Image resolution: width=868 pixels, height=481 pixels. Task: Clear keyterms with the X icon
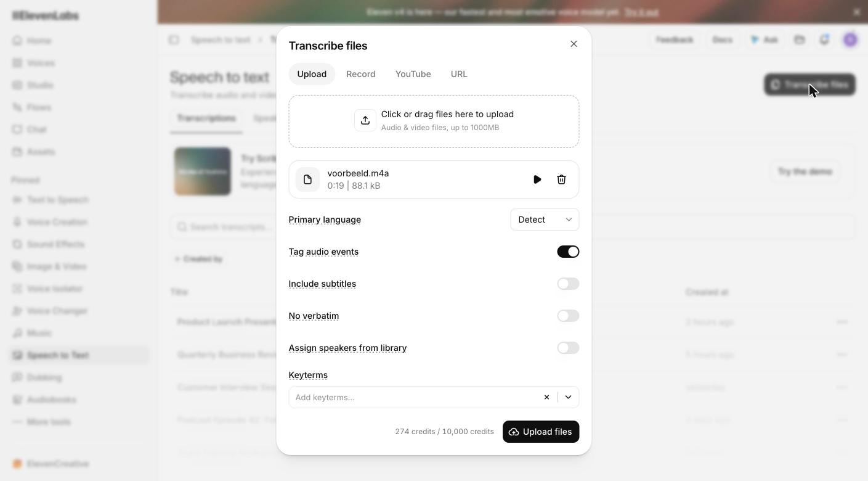click(x=546, y=397)
